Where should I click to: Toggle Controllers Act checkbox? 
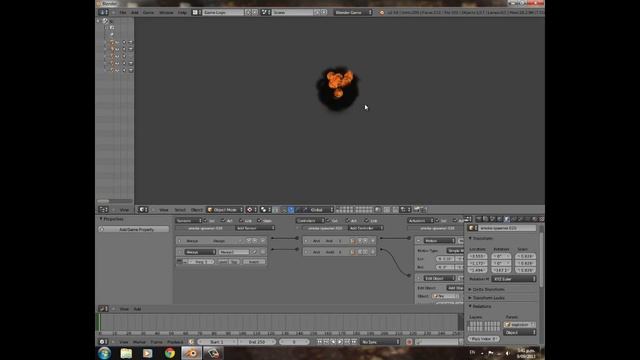(x=347, y=220)
